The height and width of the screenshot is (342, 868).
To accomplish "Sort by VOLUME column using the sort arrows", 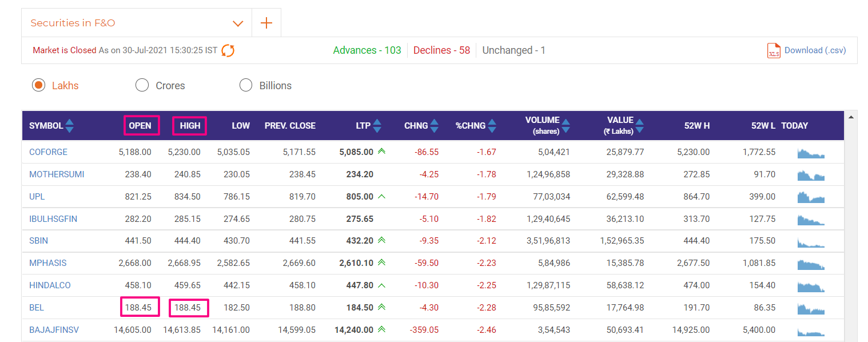I will [x=566, y=126].
